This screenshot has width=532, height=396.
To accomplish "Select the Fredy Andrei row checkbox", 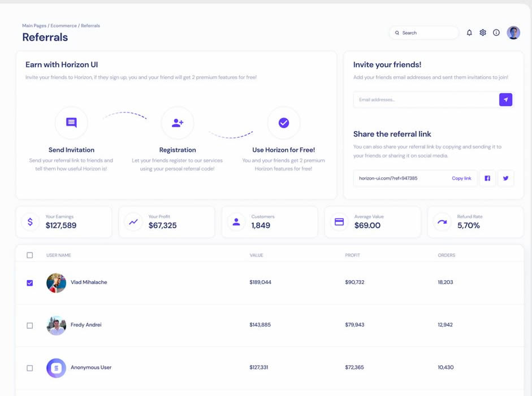I will pos(30,325).
